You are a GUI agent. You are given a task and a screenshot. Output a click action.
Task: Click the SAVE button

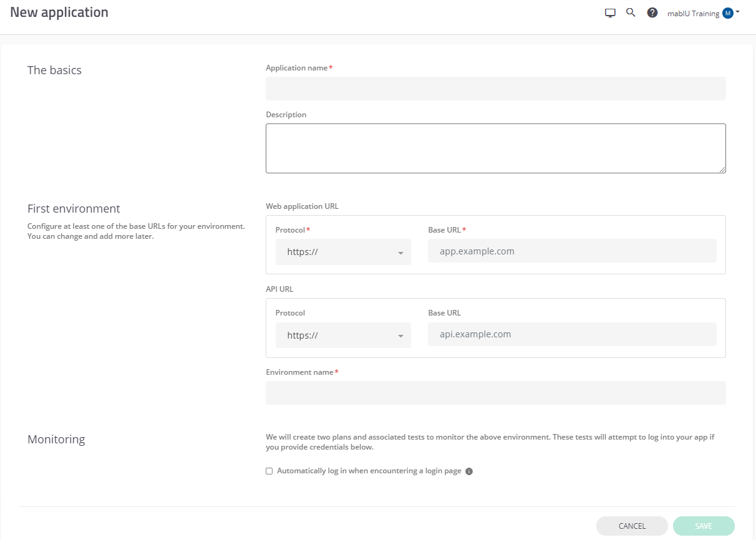[704, 526]
